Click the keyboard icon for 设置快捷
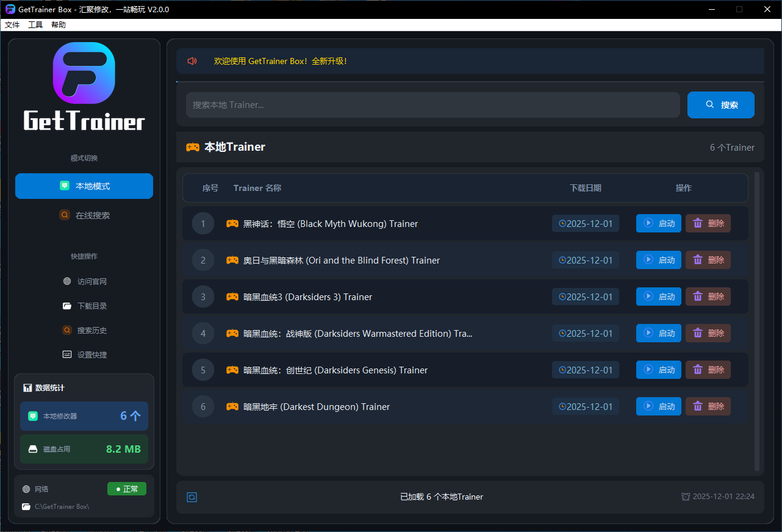782x532 pixels. (x=67, y=355)
